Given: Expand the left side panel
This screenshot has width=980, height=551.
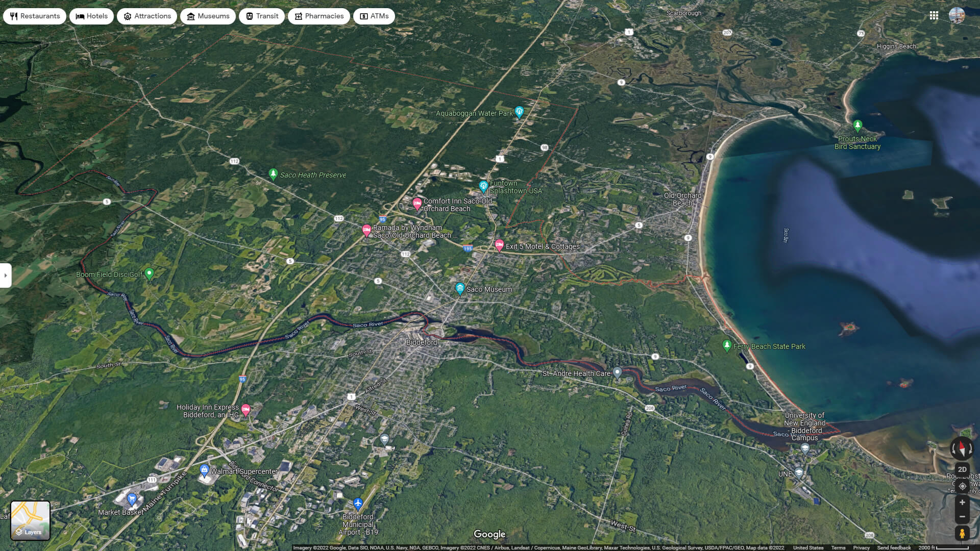Looking at the screenshot, I should (x=6, y=275).
